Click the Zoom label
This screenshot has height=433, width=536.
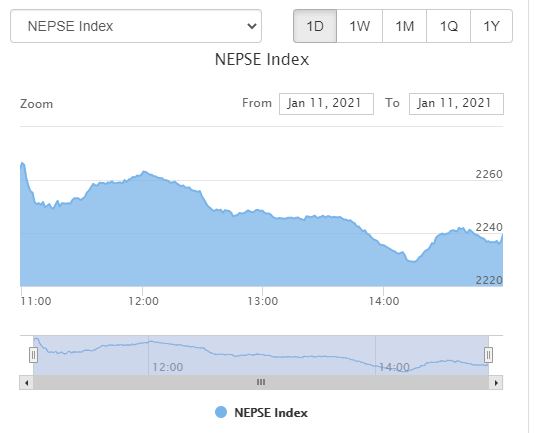(37, 104)
